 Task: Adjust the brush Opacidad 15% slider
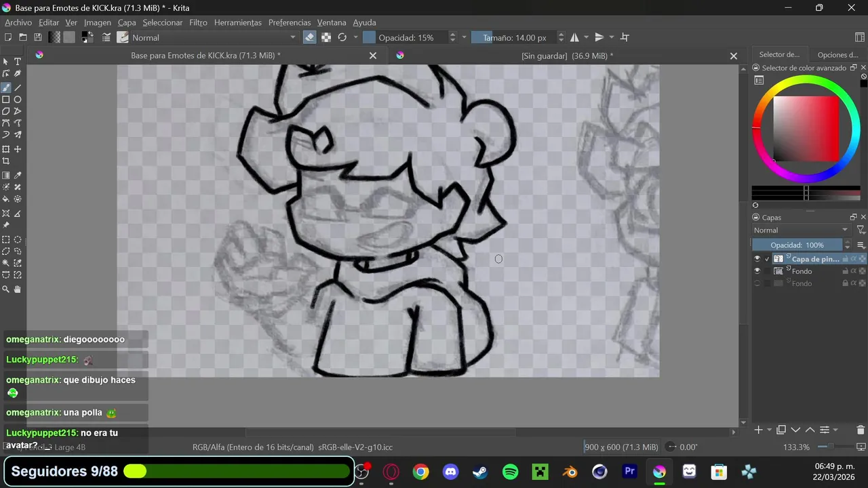[404, 37]
